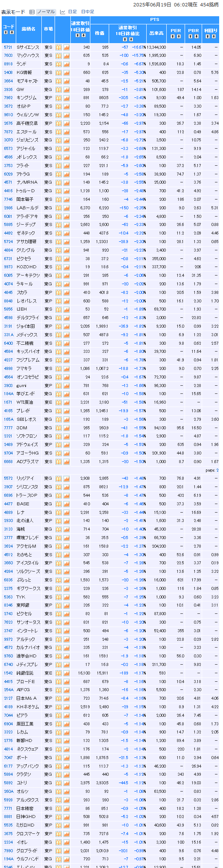This screenshot has width=223, height=868.
Task: Click the book icon for 7746 岡本硝子
Action: (59, 199)
